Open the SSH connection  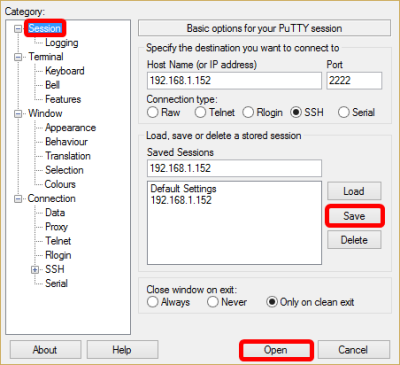pos(276,350)
